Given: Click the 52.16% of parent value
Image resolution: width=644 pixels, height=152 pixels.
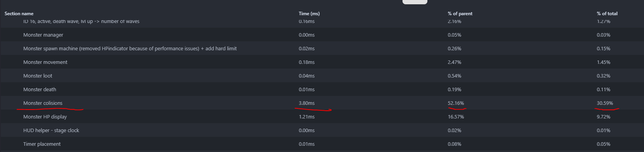Looking at the screenshot, I should pos(456,103).
